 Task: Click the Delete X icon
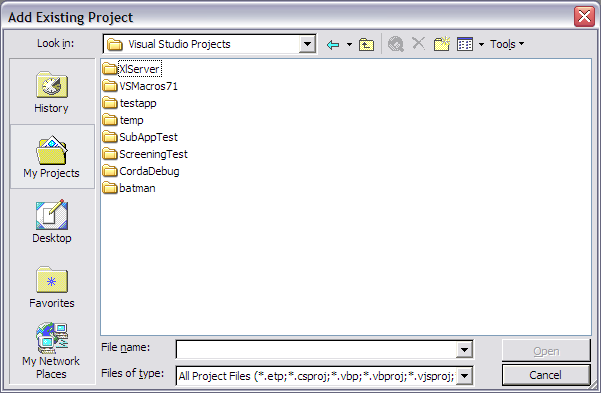tap(419, 43)
